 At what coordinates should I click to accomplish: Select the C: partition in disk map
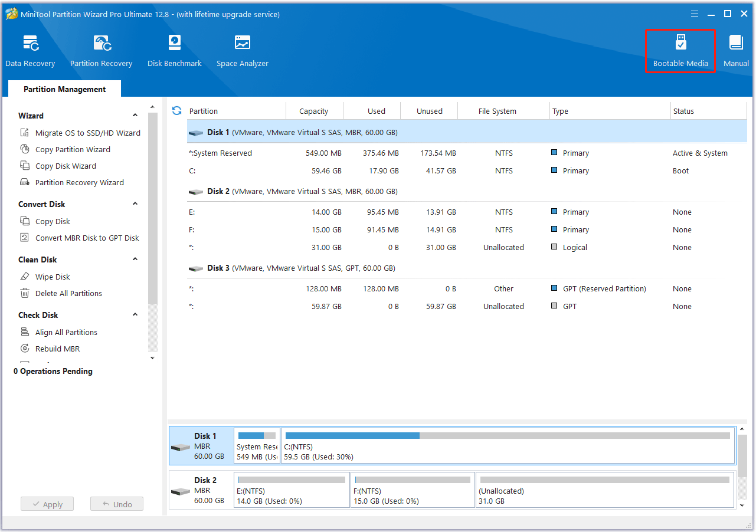pyautogui.click(x=508, y=446)
